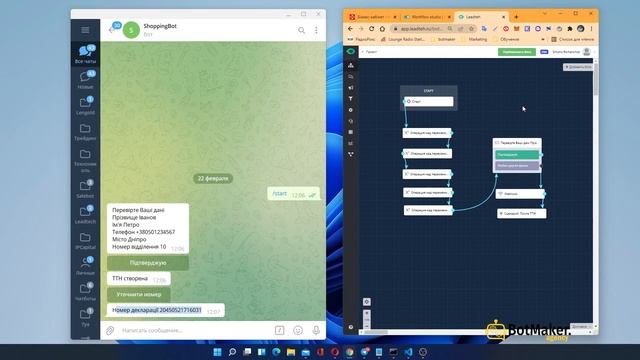Viewport: 640px width, 360px height.
Task: Go back from ShoppingBot chat
Action: [x=111, y=30]
